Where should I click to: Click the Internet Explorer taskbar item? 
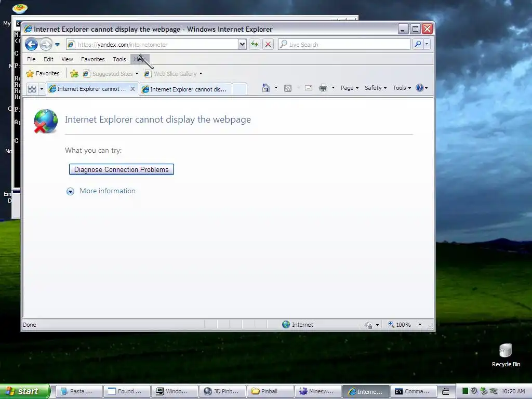(x=366, y=391)
